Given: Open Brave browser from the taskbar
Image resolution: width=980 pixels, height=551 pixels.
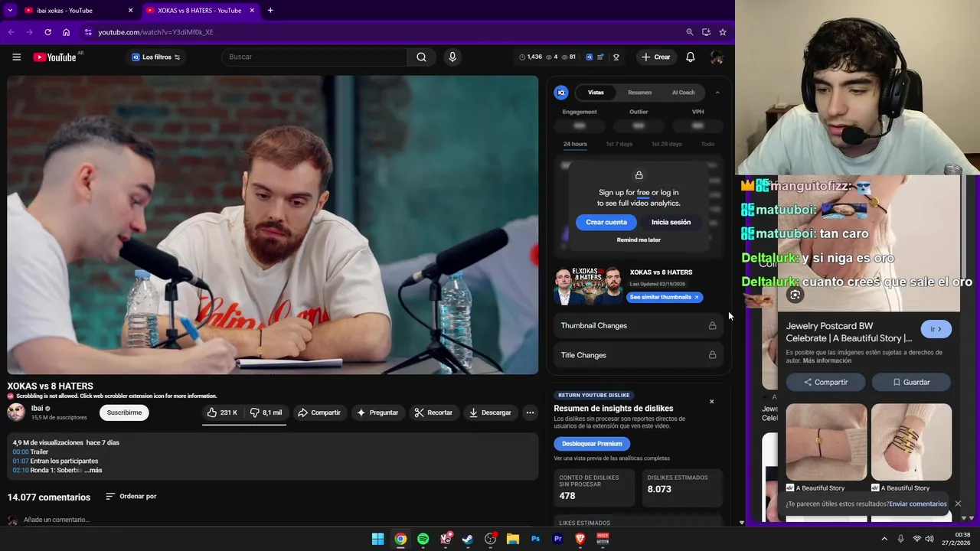Looking at the screenshot, I should tap(580, 539).
